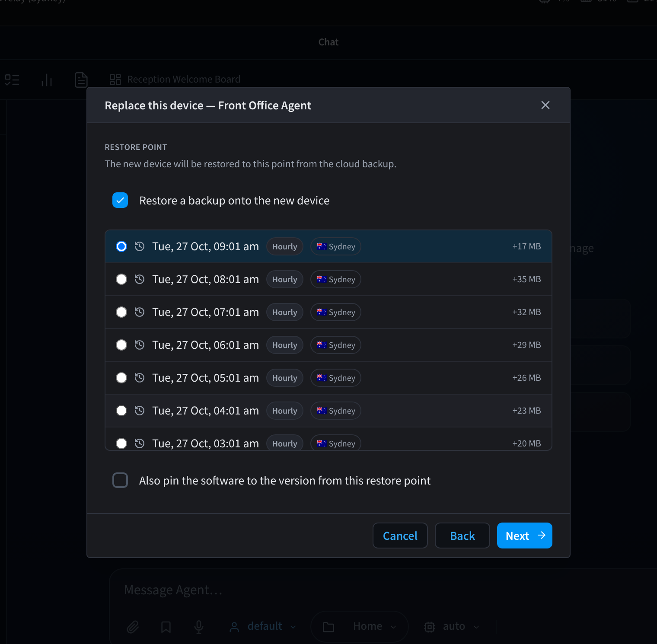Open the bar chart stats icon
Screen dimensions: 657x644
47,80
